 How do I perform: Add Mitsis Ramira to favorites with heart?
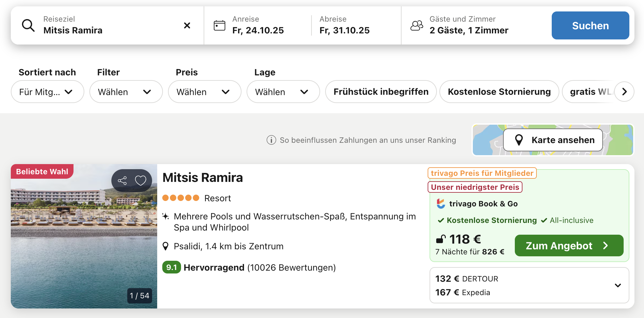click(141, 181)
